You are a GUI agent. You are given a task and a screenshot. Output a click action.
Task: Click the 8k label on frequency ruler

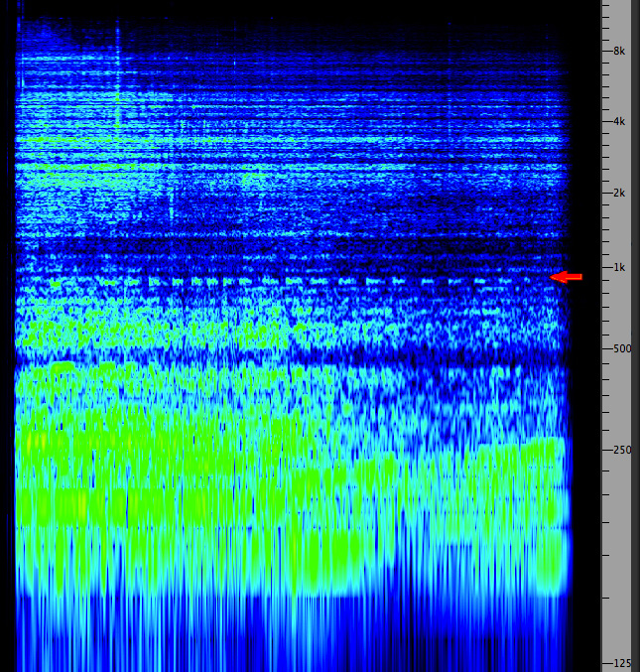pos(618,50)
